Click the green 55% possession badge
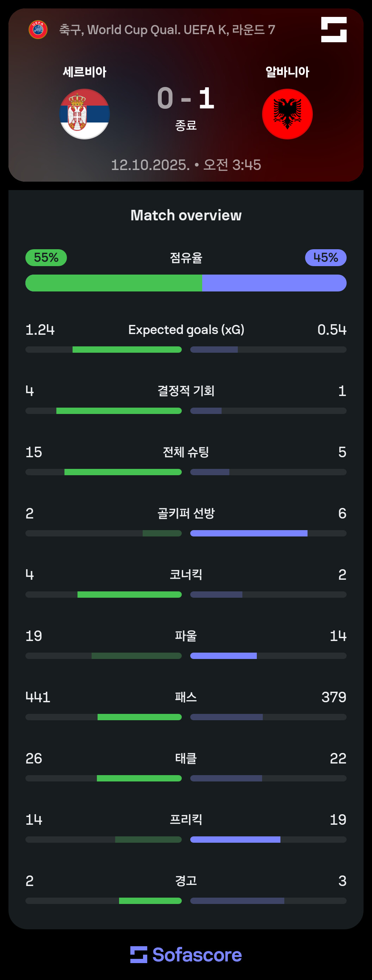This screenshot has width=372, height=980. pos(46,258)
